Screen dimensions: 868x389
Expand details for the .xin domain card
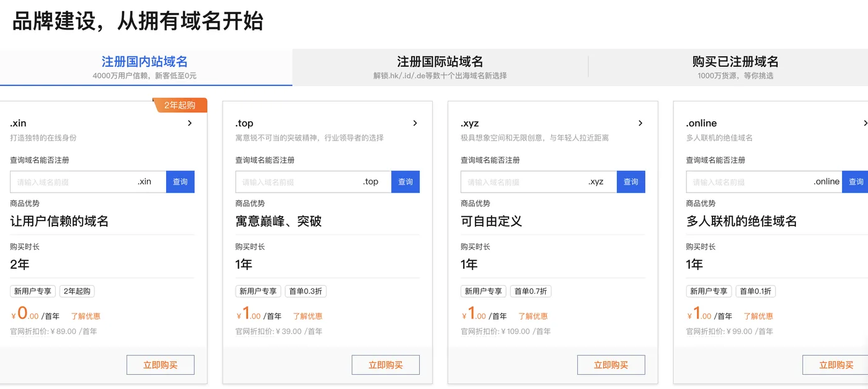pyautogui.click(x=190, y=123)
